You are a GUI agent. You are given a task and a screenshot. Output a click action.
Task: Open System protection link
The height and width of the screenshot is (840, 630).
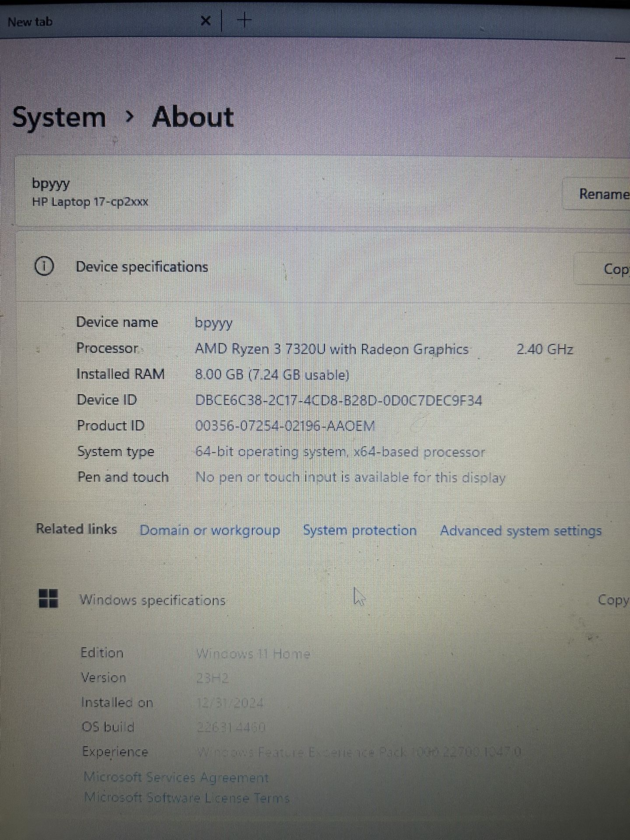click(360, 530)
